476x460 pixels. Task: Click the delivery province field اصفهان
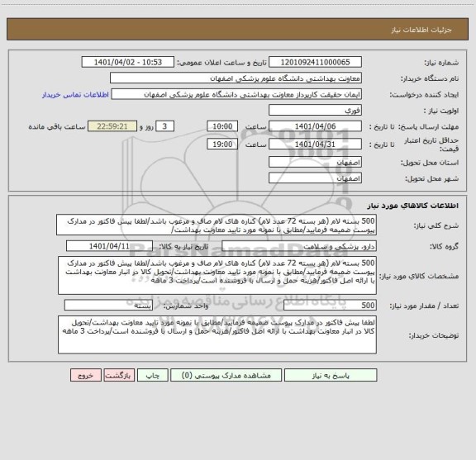pyautogui.click(x=315, y=163)
